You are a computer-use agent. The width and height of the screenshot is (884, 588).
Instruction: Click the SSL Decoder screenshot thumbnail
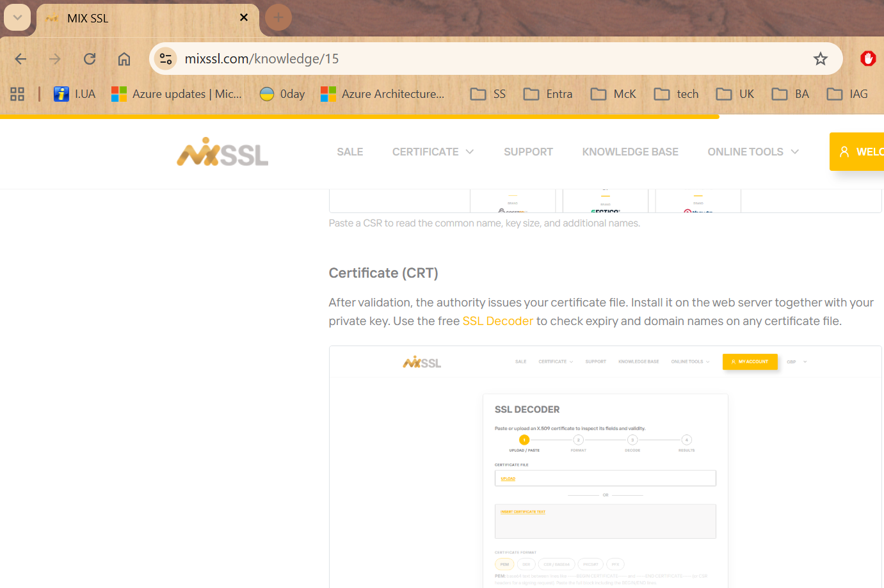(x=605, y=467)
